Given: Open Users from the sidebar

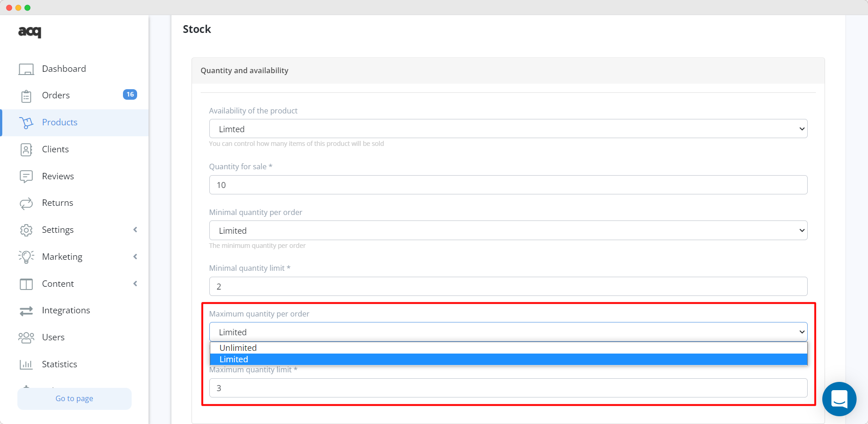Looking at the screenshot, I should click(53, 337).
